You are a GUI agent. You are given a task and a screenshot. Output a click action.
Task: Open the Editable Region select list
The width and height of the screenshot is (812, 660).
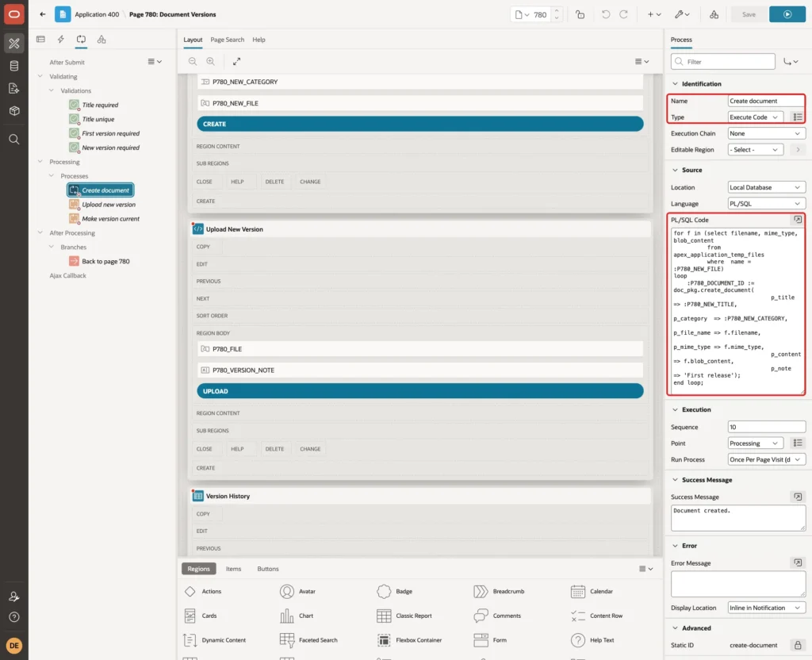click(755, 150)
